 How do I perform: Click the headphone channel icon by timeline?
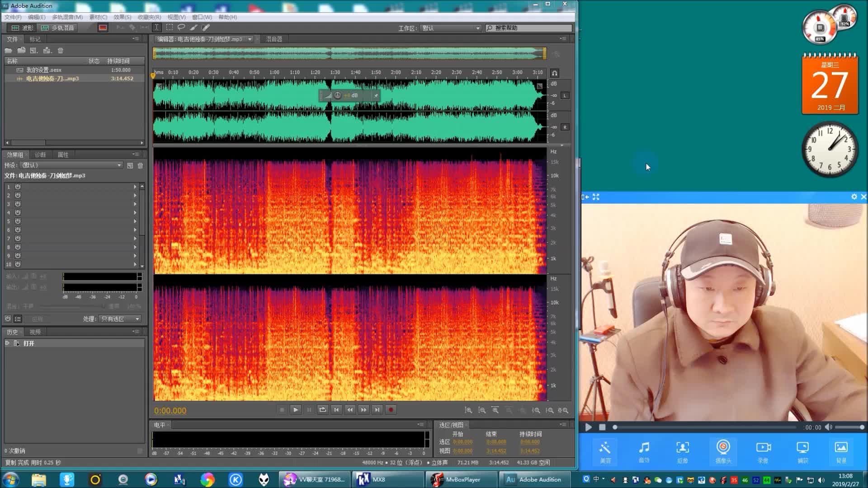point(555,73)
